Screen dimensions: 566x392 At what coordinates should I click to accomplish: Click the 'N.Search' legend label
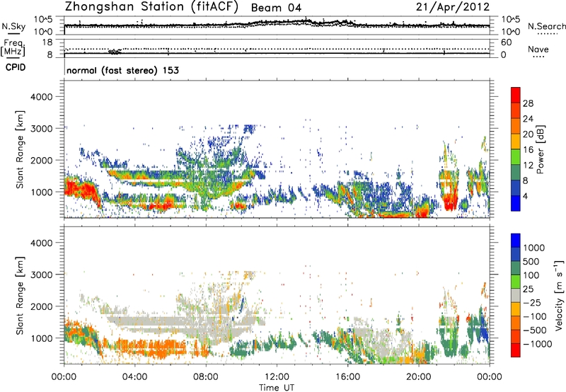tap(546, 26)
